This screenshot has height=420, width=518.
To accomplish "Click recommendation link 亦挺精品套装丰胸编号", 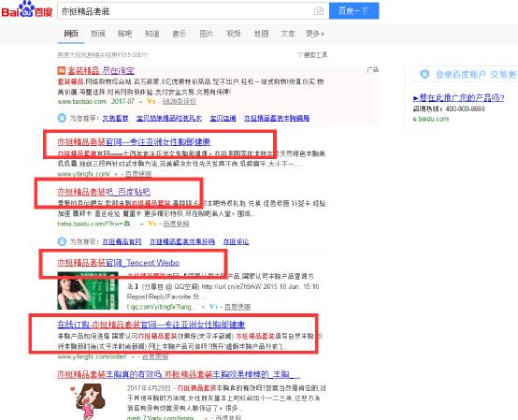I will [x=277, y=118].
